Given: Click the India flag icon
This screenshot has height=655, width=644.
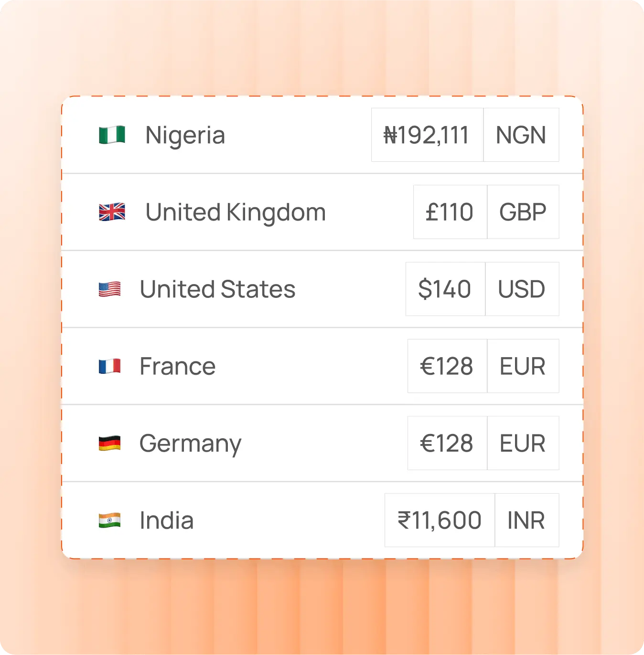Looking at the screenshot, I should tap(109, 520).
